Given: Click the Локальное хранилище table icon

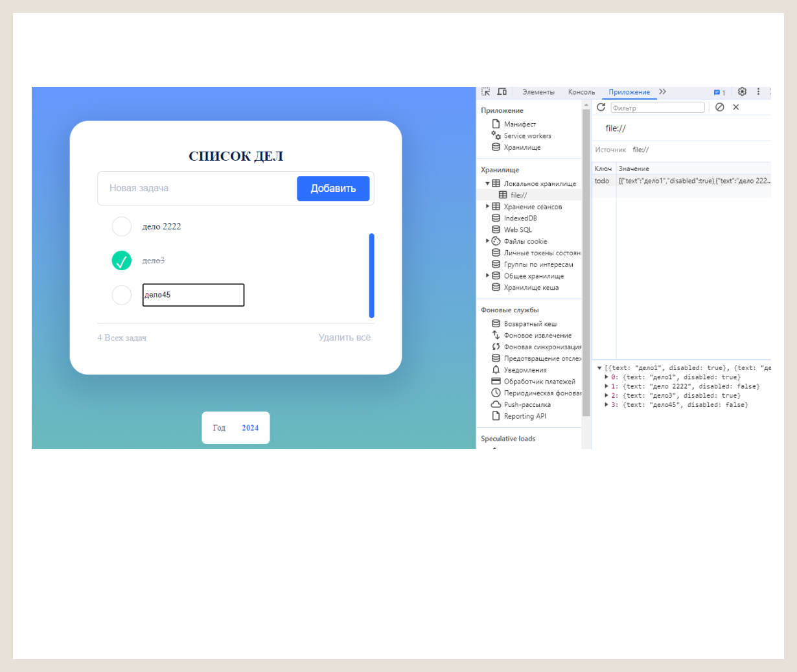Looking at the screenshot, I should click(496, 183).
